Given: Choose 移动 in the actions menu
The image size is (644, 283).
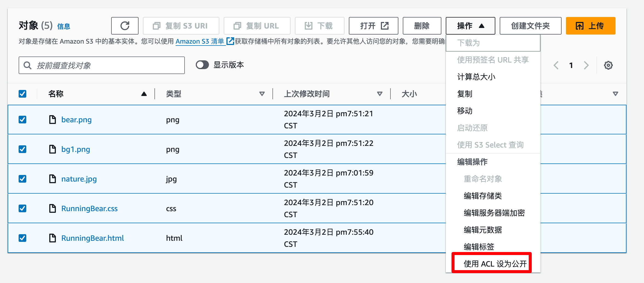Looking at the screenshot, I should coord(493,111).
